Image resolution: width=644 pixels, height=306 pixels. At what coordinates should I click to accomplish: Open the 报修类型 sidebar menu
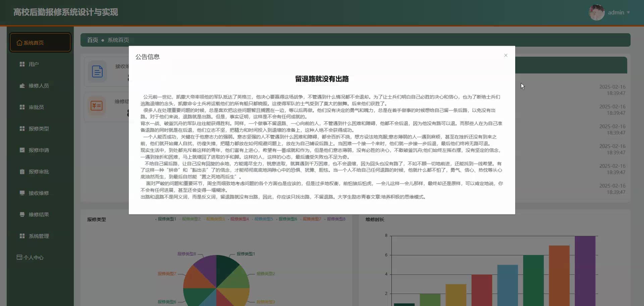click(x=40, y=129)
